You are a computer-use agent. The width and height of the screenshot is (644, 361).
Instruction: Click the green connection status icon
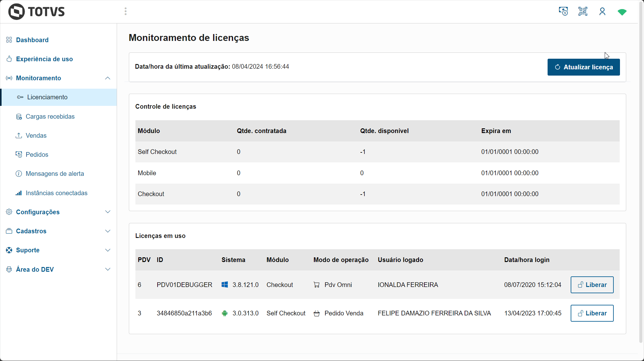pyautogui.click(x=622, y=12)
